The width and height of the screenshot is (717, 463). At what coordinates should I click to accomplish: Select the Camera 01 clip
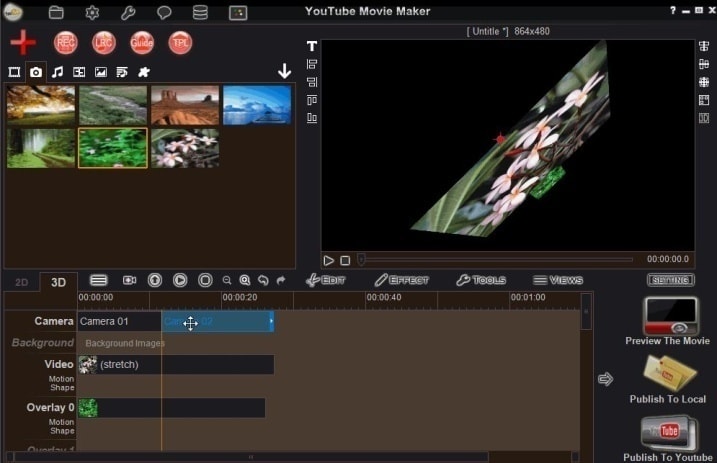[x=119, y=321]
